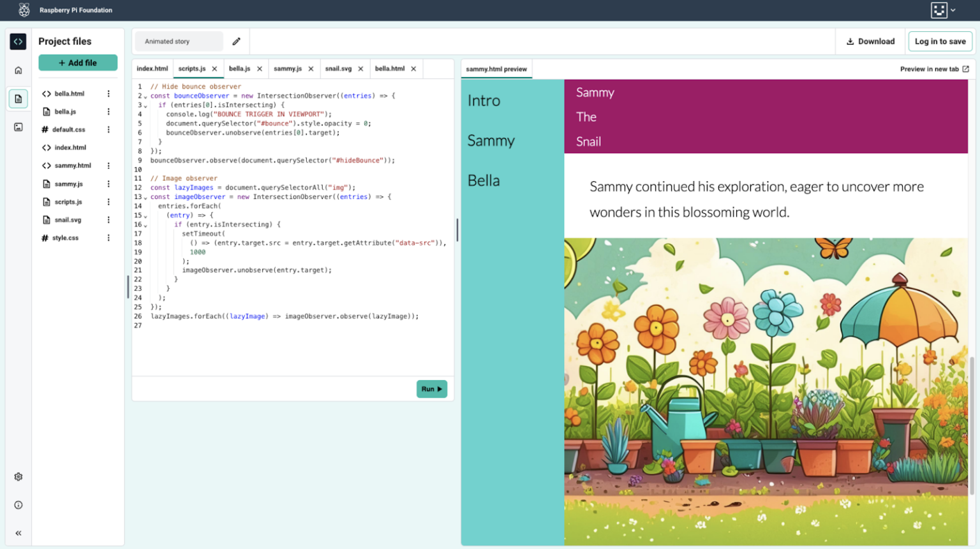980x549 pixels.
Task: Click the info icon in the sidebar
Action: click(18, 504)
